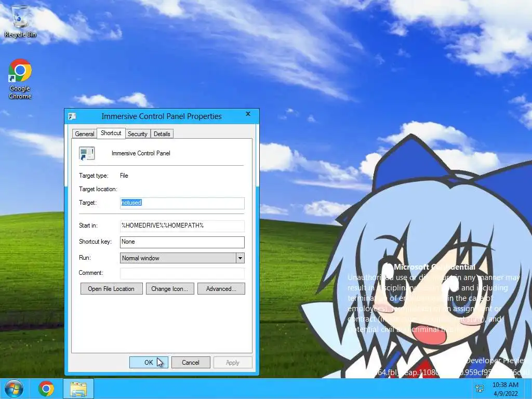Open the Advanced options button
Image resolution: width=532 pixels, height=399 pixels.
pyautogui.click(x=221, y=289)
